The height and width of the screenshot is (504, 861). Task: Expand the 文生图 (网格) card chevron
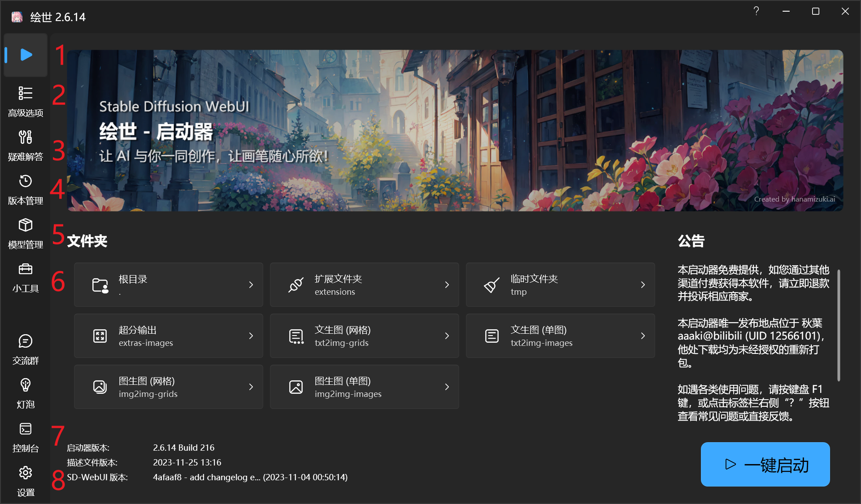tap(447, 336)
